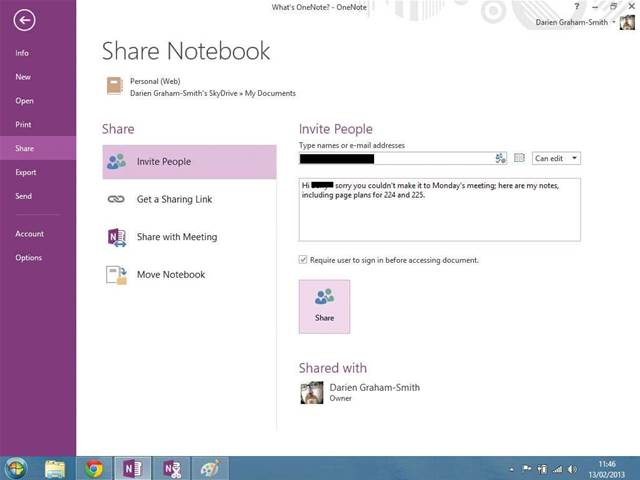
Task: Open the Can edit permission dropdown
Action: pos(556,158)
